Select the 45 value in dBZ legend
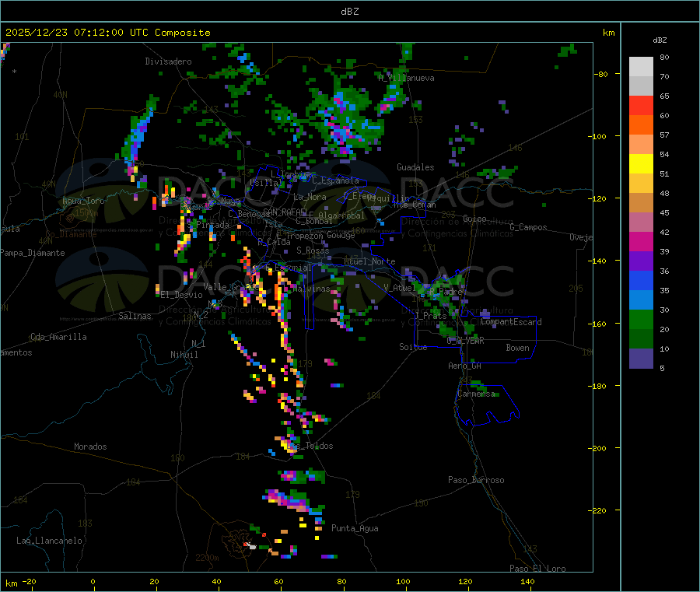The image size is (700, 592). click(664, 213)
